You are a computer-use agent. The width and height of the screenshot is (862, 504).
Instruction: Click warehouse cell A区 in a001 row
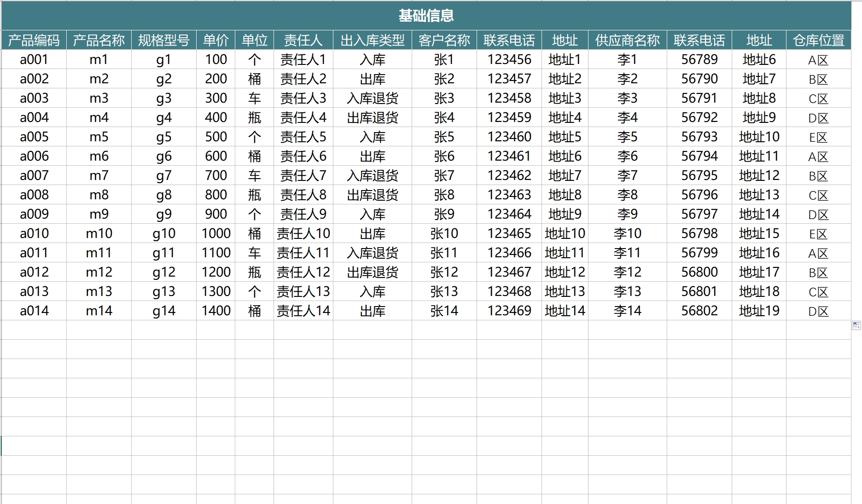pos(819,59)
